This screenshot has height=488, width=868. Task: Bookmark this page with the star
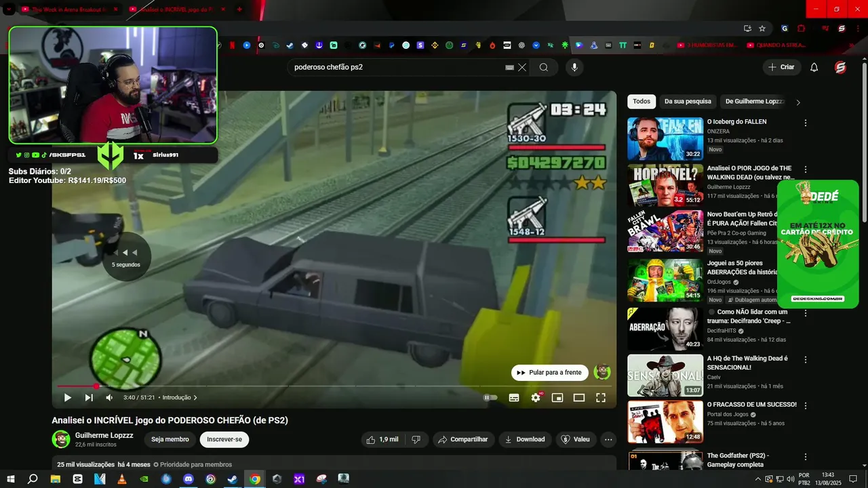(x=762, y=28)
